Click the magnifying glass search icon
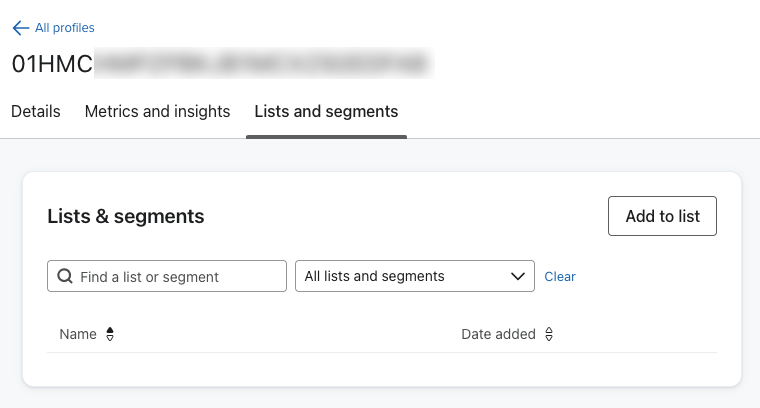This screenshot has height=408, width=760. click(66, 276)
